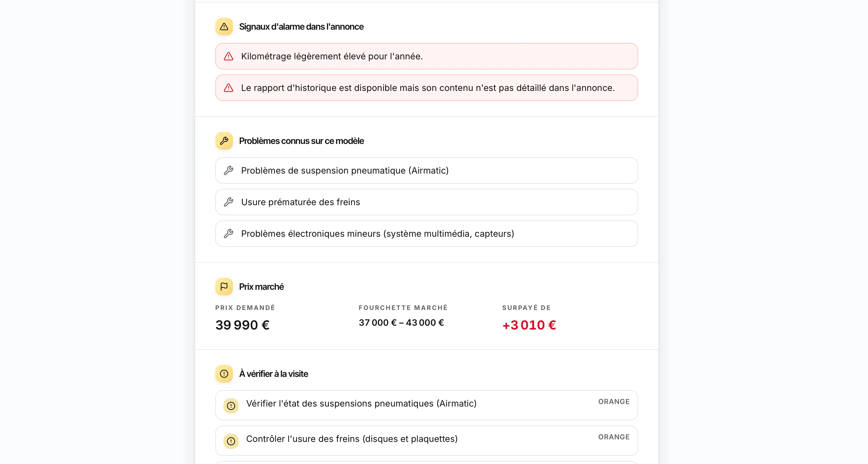Open the Usure prématurée des freins item
This screenshot has height=464, width=868.
point(427,202)
